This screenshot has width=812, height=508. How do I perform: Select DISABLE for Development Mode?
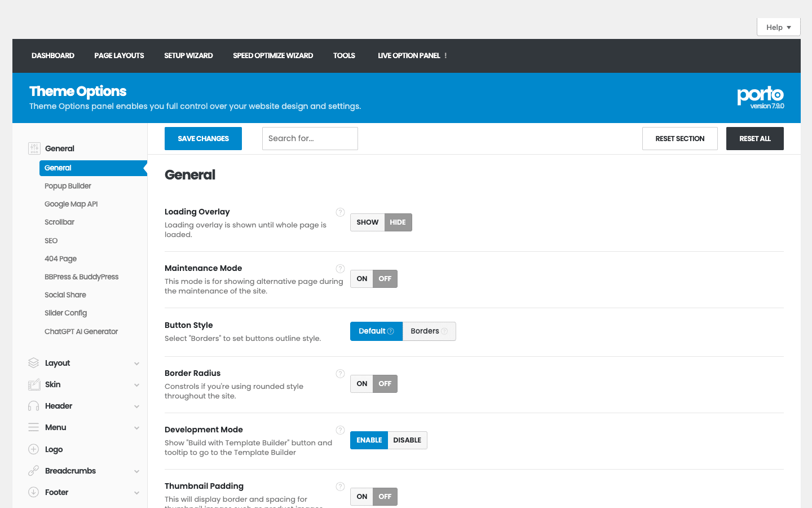point(407,440)
